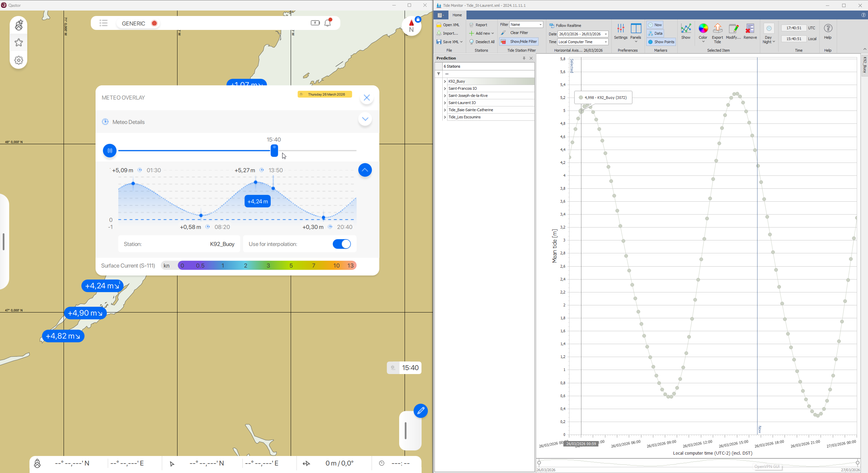Viewport: 868px width, 473px height.
Task: Toggle the Use for interpolation switch
Action: tap(341, 244)
